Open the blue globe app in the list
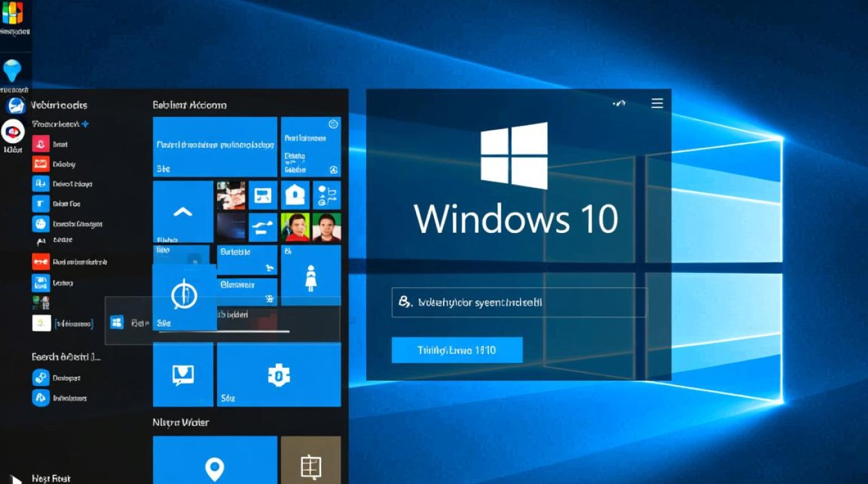 (x=41, y=224)
